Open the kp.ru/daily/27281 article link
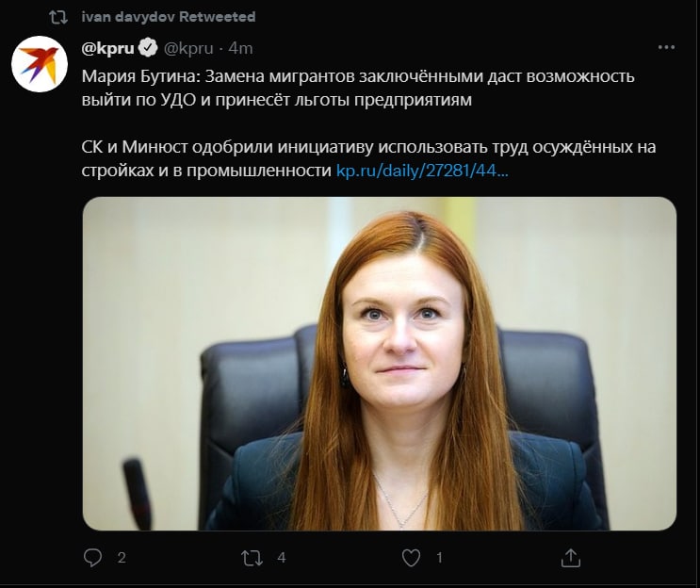 [422, 171]
